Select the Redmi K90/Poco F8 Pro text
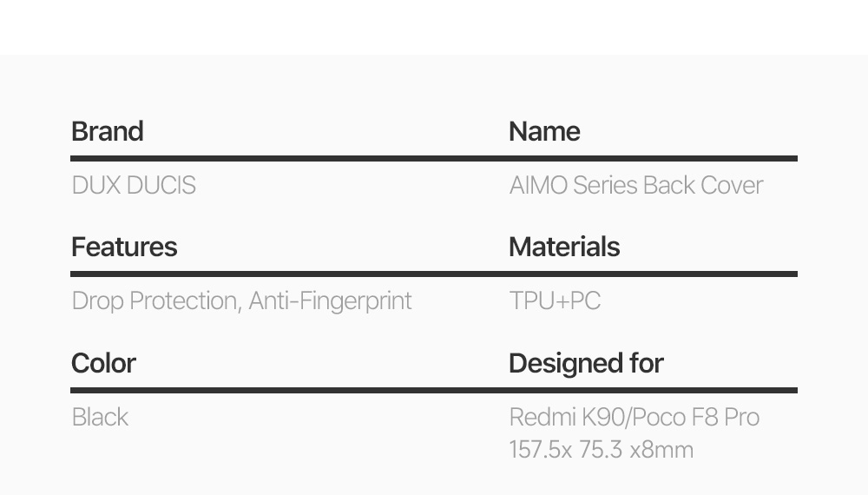868x495 pixels. click(x=635, y=417)
